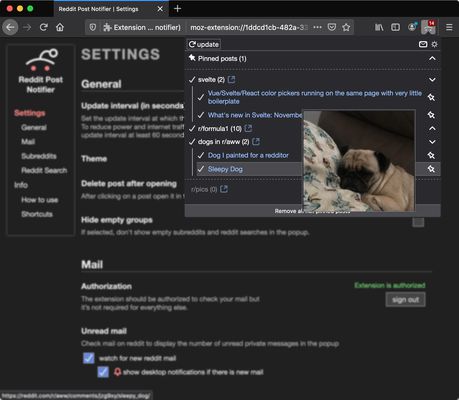Open the Firefox account icon

click(412, 27)
